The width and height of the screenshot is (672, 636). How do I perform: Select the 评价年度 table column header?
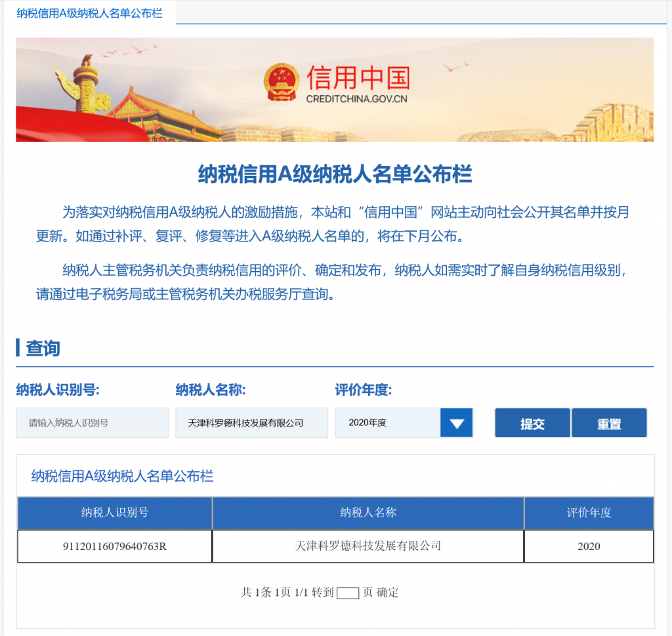(x=589, y=513)
